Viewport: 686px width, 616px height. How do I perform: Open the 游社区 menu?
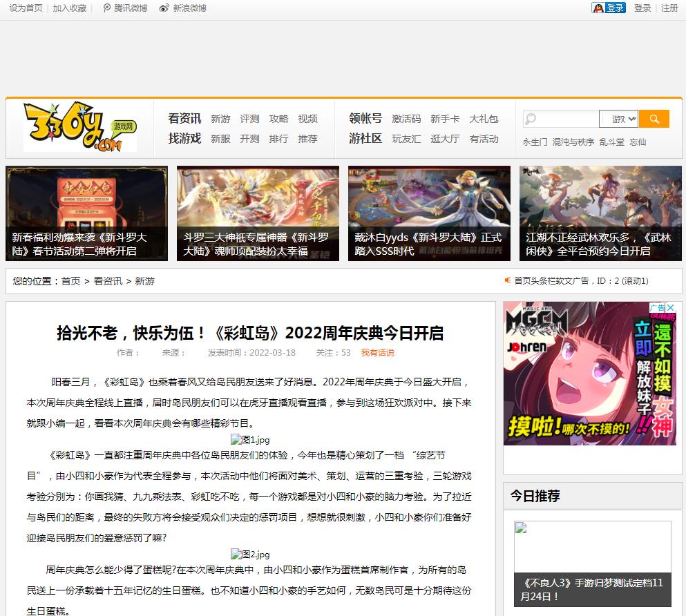(365, 139)
